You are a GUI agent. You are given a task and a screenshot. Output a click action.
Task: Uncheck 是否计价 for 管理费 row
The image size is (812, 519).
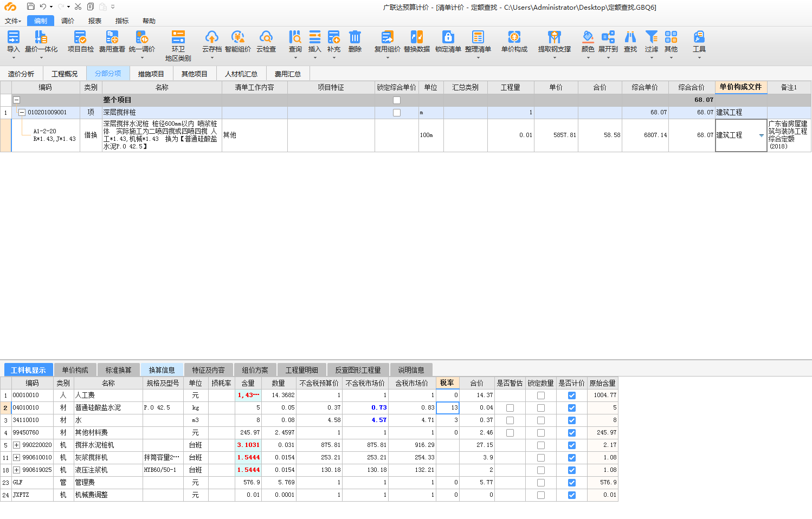[x=571, y=483]
